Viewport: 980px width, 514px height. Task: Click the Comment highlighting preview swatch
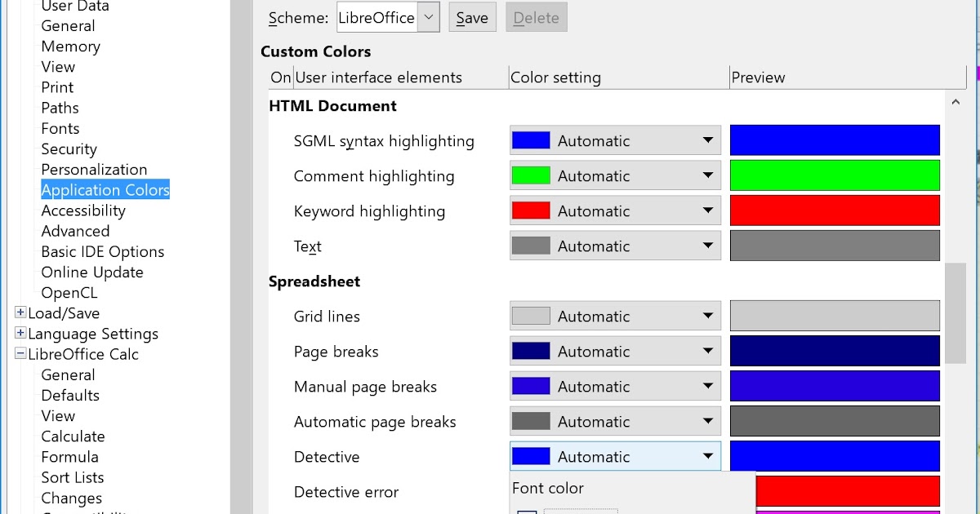tap(835, 175)
